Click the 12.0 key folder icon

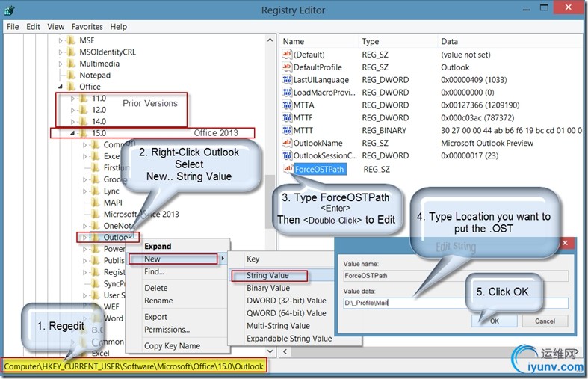83,110
